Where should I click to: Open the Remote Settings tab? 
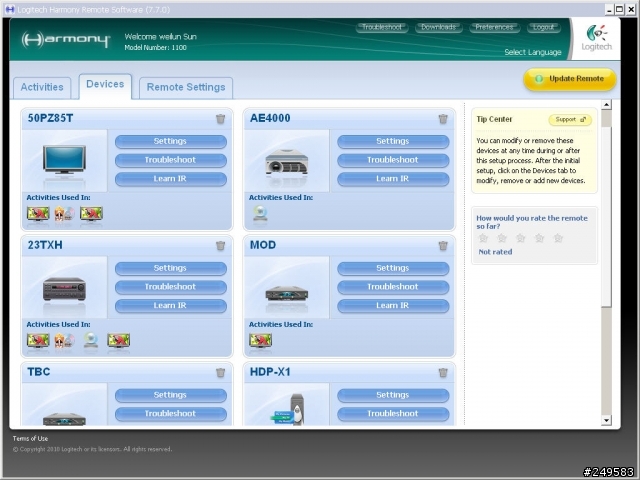click(186, 88)
